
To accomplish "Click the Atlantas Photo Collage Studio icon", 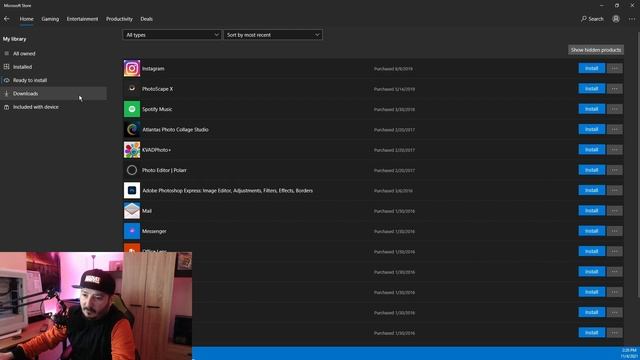I will pyautogui.click(x=132, y=129).
